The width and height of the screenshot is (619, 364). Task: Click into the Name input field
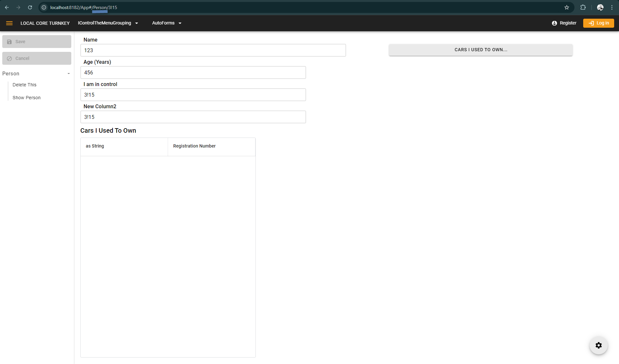213,50
